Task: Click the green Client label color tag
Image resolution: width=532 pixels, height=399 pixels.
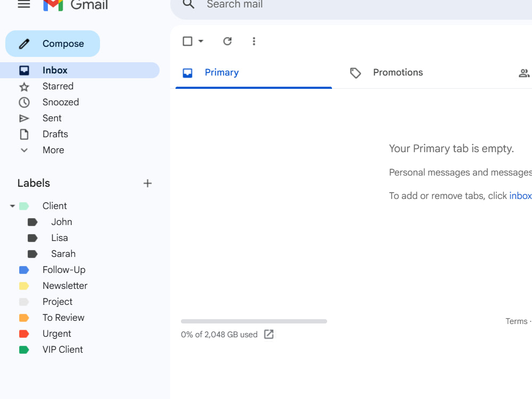Action: (24, 206)
